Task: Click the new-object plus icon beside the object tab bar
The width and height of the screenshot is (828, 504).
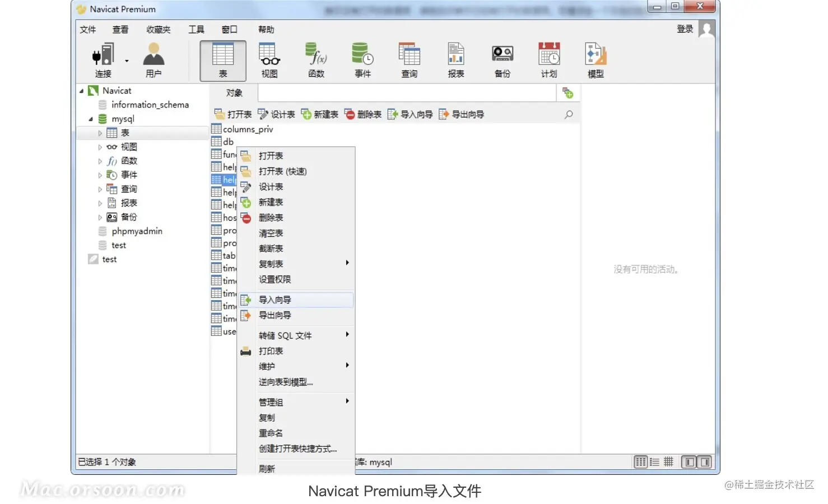Action: pos(568,93)
